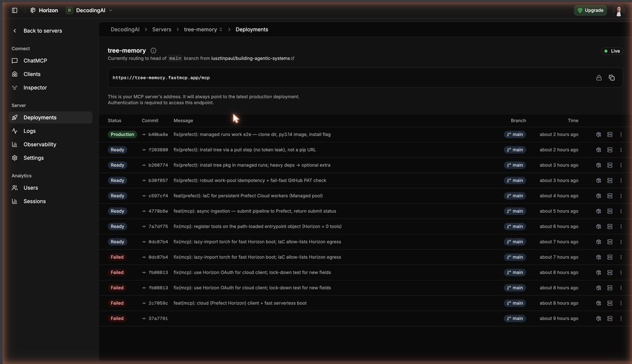Viewport: 632px width, 364px height.
Task: Click the lock icon beside the server URL
Action: click(599, 77)
